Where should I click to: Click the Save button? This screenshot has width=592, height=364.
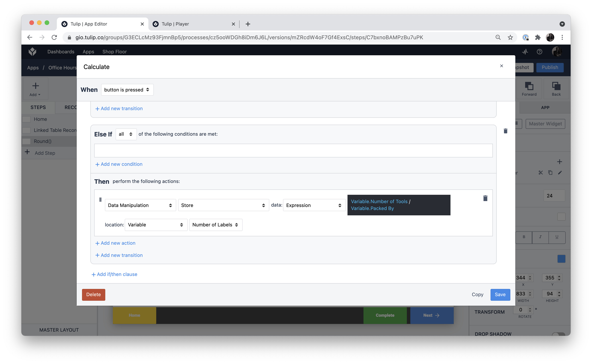point(500,294)
